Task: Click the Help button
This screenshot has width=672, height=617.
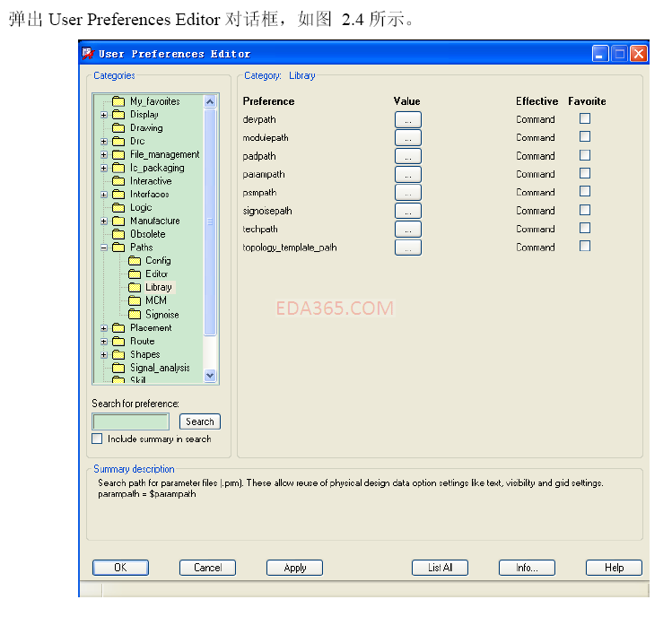Action: [x=615, y=568]
